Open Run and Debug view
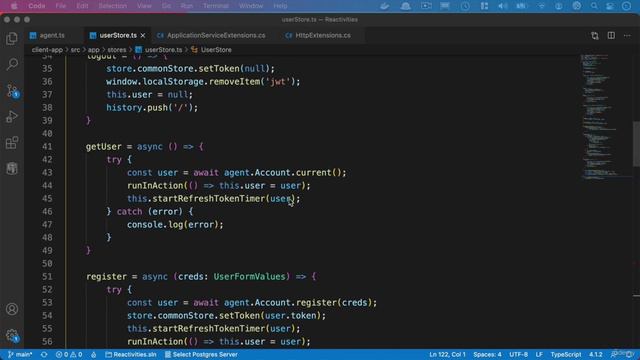 click(12, 117)
